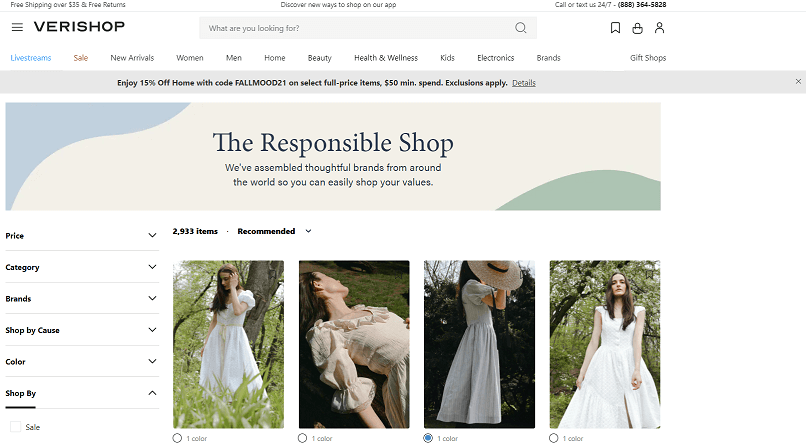
Task: Open the Women menu
Action: [190, 58]
